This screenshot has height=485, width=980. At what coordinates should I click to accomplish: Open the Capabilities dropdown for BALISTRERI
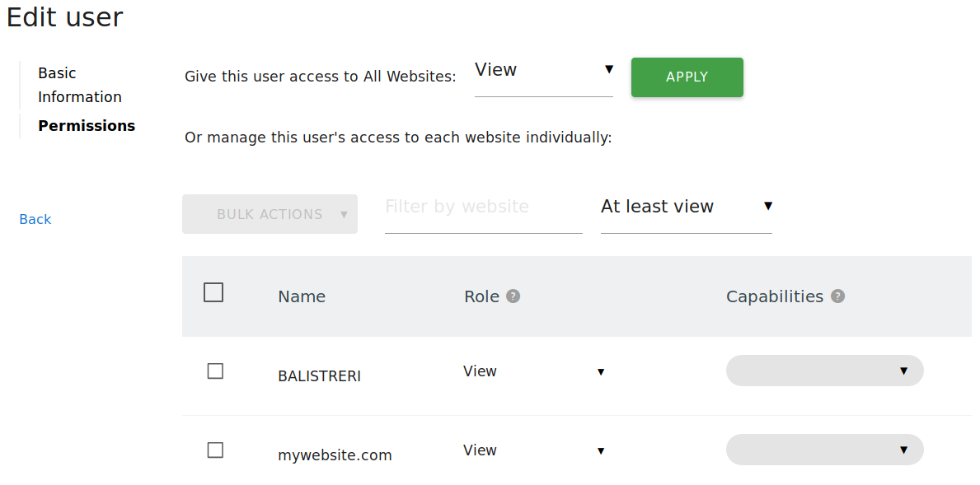coord(824,371)
